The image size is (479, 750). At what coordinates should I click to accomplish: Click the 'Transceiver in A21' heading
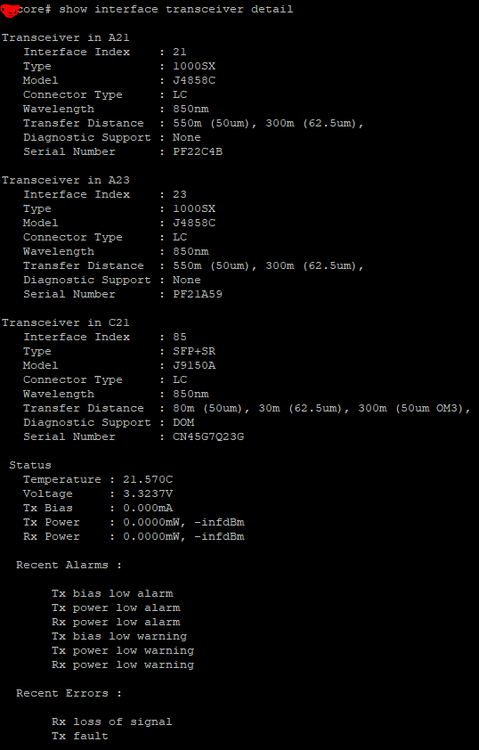click(x=66, y=37)
